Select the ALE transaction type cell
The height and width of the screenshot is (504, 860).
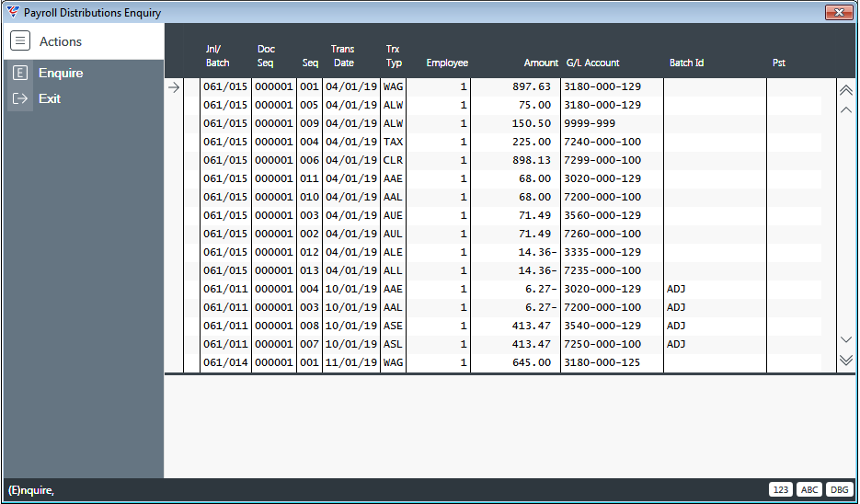[394, 252]
